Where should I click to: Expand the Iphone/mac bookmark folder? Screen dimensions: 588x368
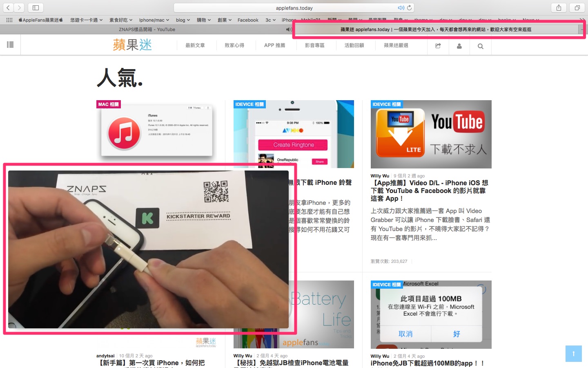[154, 20]
